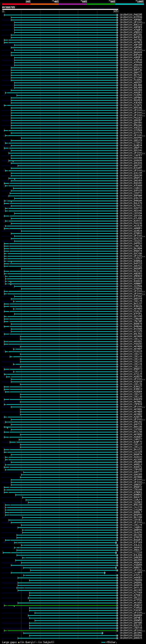Open UniRef100_Q7XSA6 hit
The image size is (146, 644).
tap(131, 78)
